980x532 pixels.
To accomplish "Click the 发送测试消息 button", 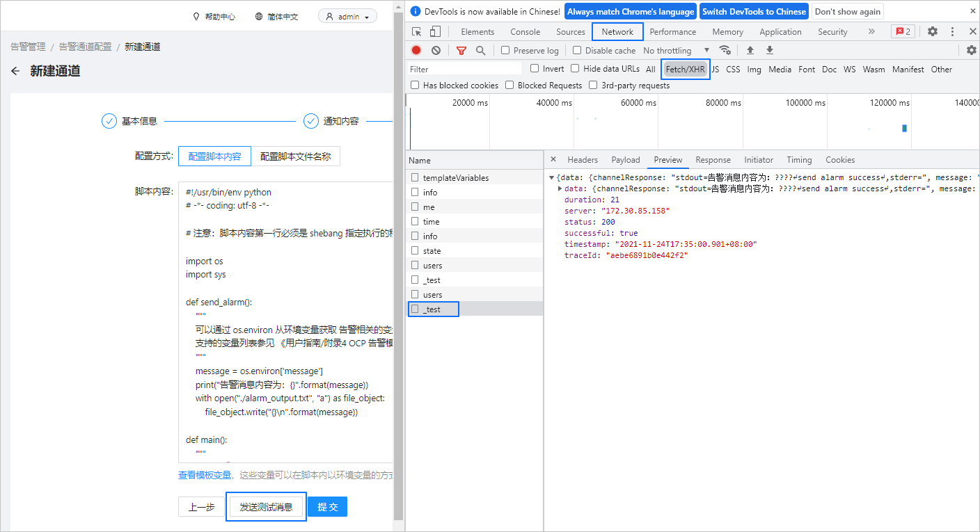I will click(x=266, y=507).
